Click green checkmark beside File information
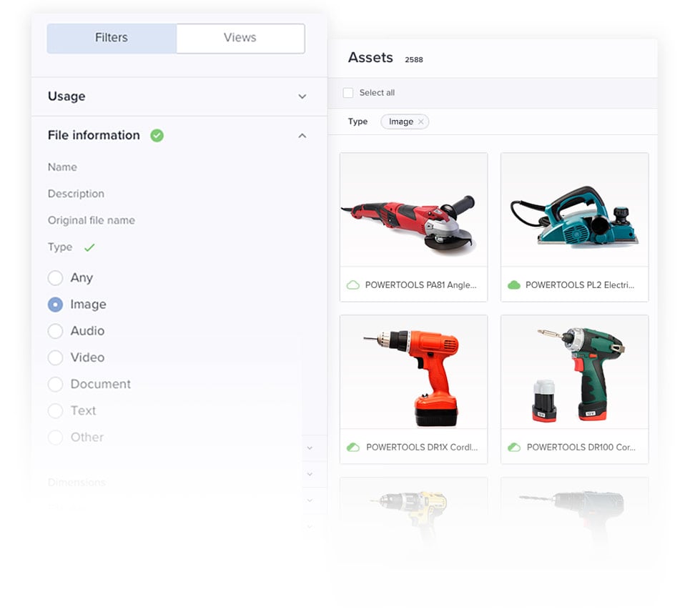700x612 pixels. coord(157,135)
